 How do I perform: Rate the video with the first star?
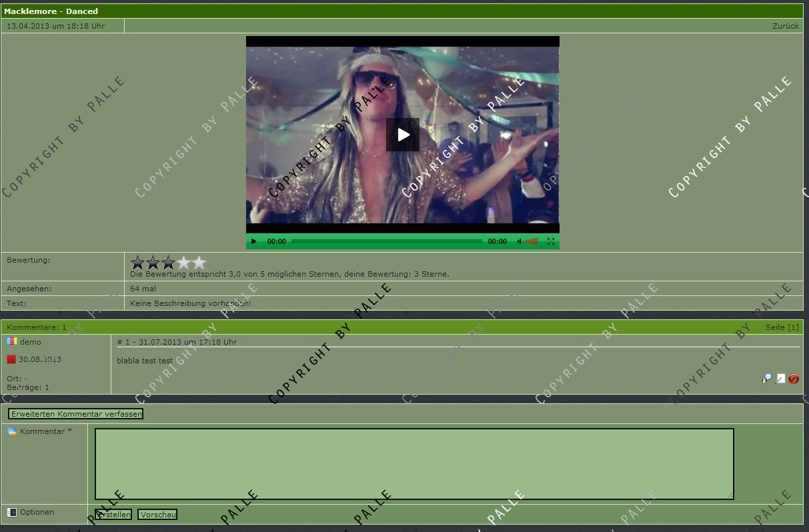click(138, 263)
